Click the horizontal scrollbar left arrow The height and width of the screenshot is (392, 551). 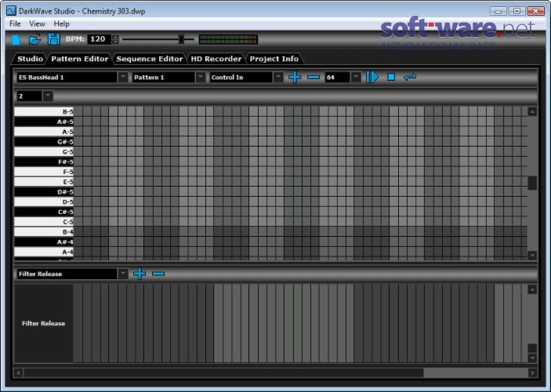(x=18, y=372)
